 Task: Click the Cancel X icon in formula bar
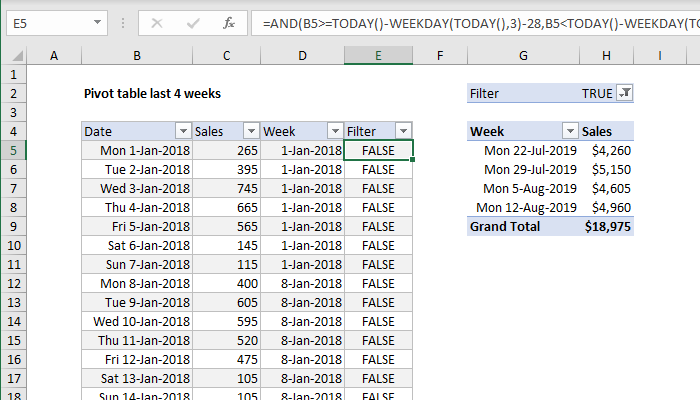(159, 21)
